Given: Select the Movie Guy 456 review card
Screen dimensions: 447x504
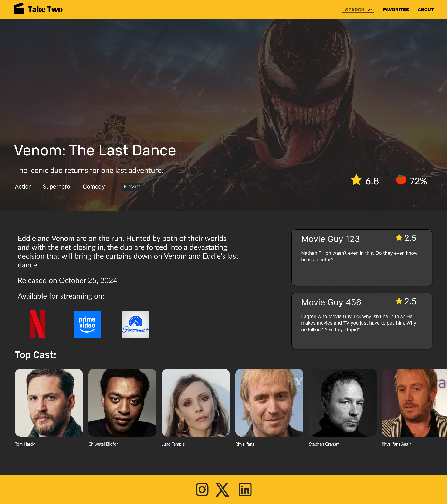Looking at the screenshot, I should (362, 321).
